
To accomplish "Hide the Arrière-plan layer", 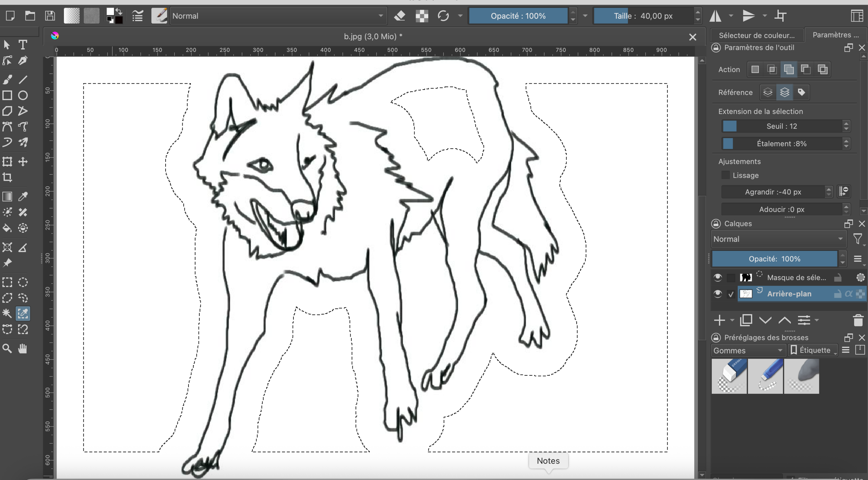I will [718, 294].
